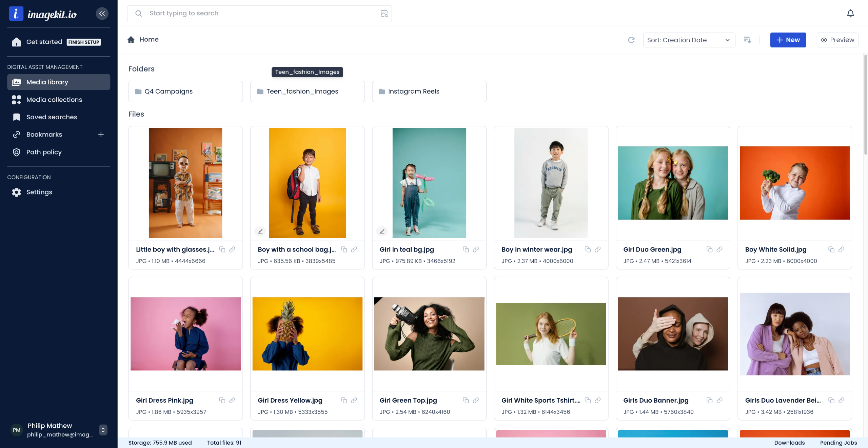
Task: Click the FINISH SETUP badge
Action: (x=84, y=42)
